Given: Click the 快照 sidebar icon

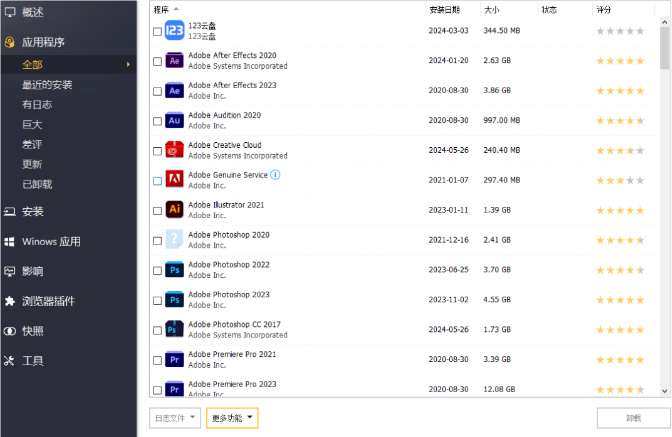Looking at the screenshot, I should click(x=10, y=331).
